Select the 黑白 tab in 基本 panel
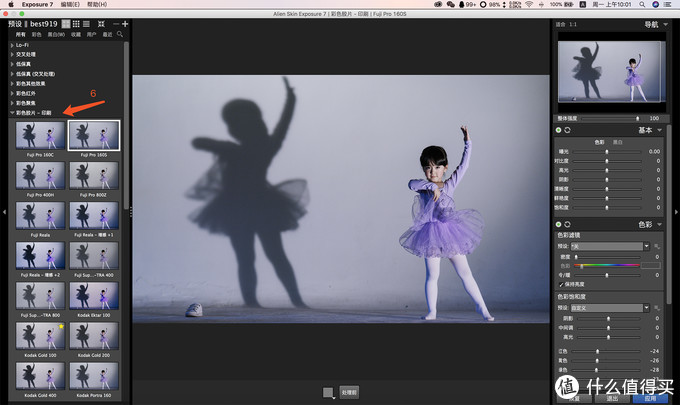680x405 pixels. coord(617,141)
